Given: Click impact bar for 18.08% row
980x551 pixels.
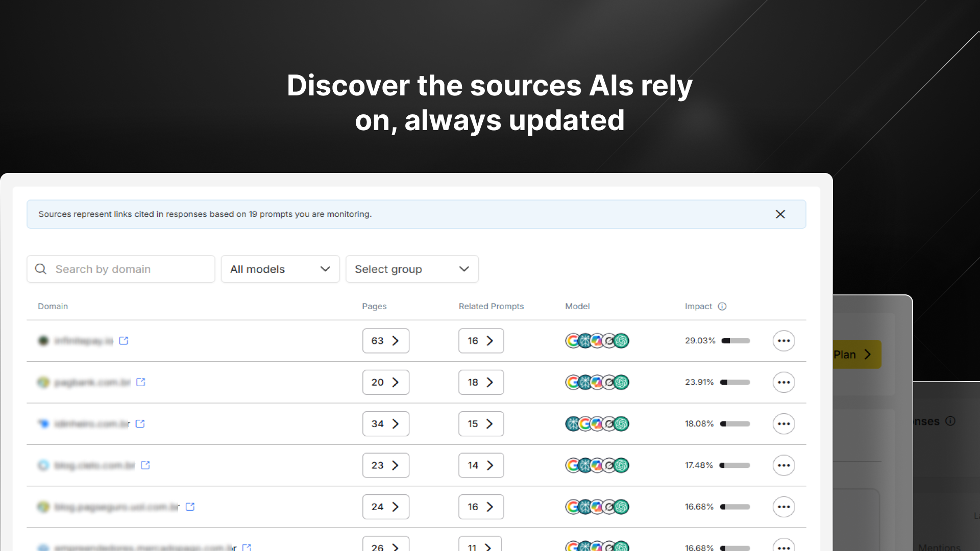Looking at the screenshot, I should (x=735, y=424).
